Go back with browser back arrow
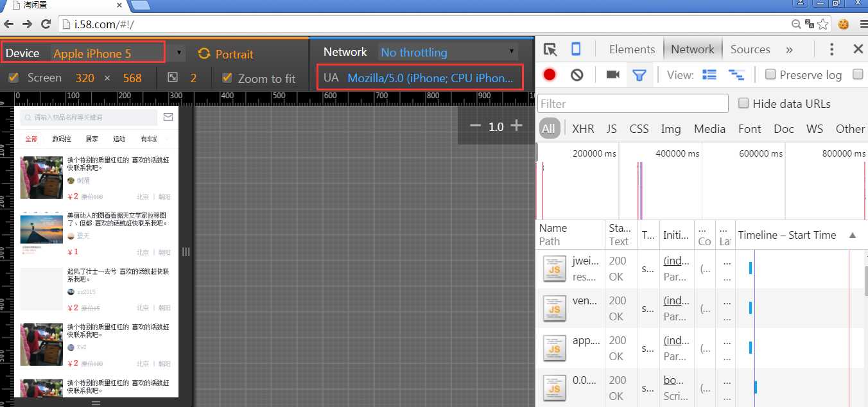 point(8,24)
